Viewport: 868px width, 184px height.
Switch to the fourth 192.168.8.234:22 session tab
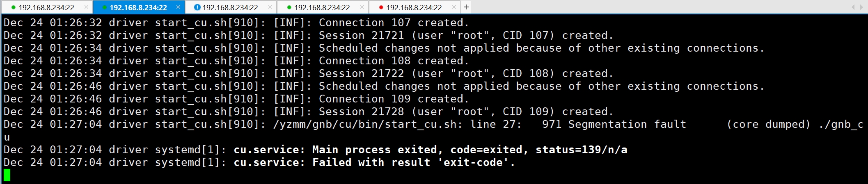pos(322,7)
